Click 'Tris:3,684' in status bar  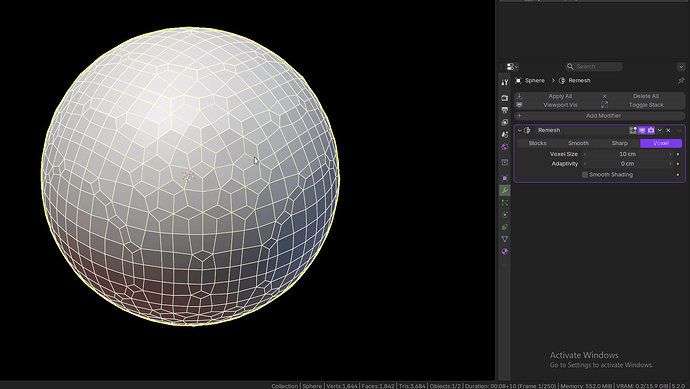coord(412,386)
